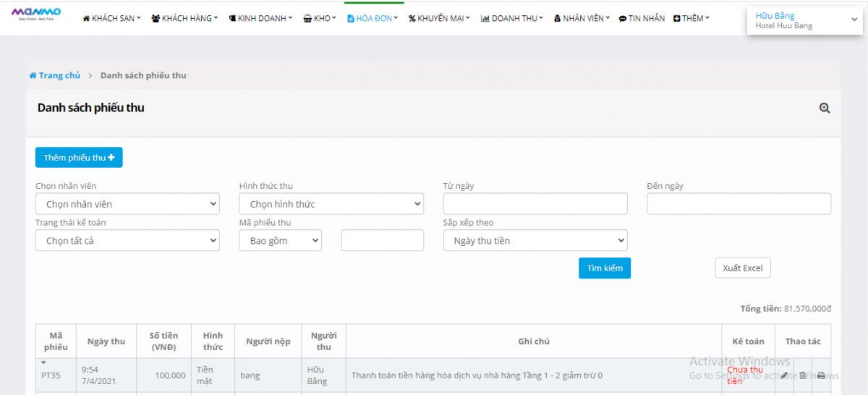This screenshot has height=395, width=868.
Task: Open the DOANH THU menu
Action: coord(512,18)
